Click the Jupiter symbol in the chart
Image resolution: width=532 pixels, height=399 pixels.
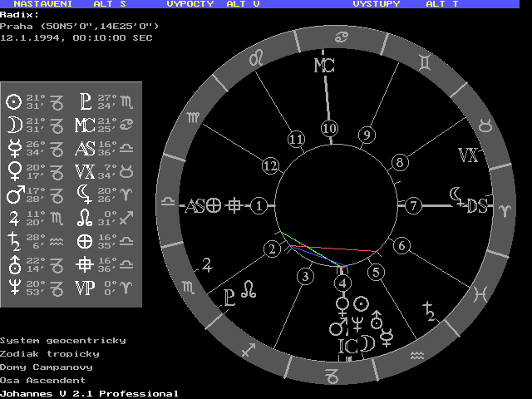[x=205, y=267]
